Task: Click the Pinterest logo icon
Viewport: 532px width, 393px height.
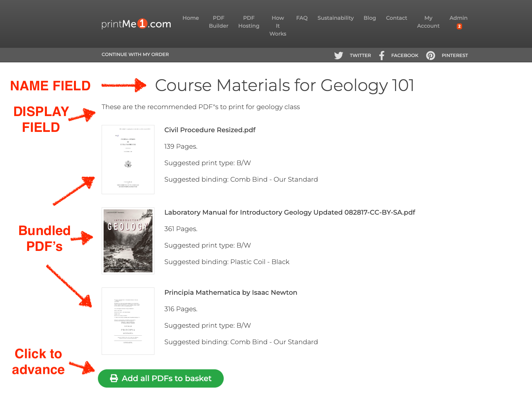Action: pos(430,55)
